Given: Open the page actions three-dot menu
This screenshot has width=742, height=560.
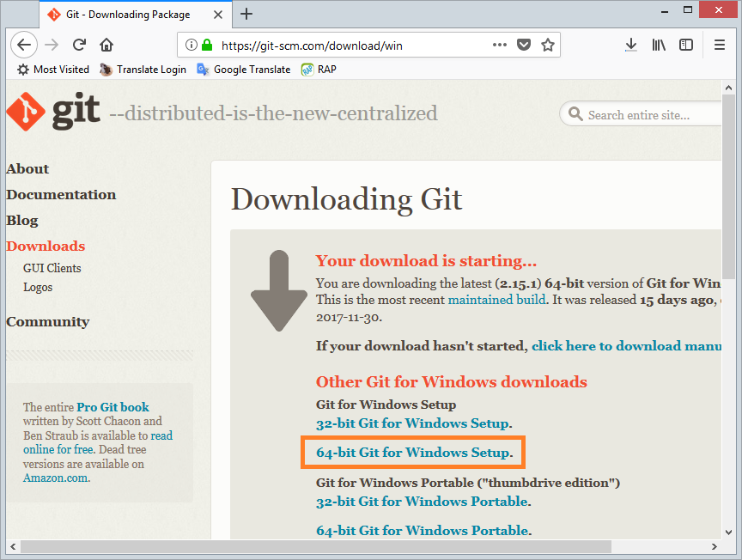Looking at the screenshot, I should pos(500,45).
